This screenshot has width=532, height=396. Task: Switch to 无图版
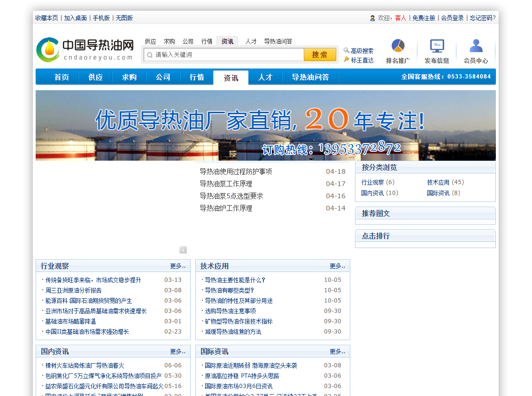124,18
